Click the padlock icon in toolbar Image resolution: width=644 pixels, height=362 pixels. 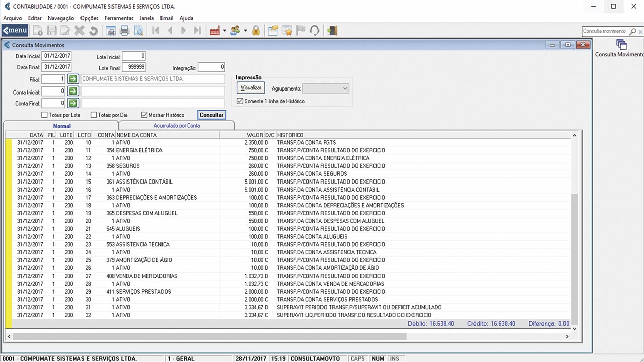point(256,31)
